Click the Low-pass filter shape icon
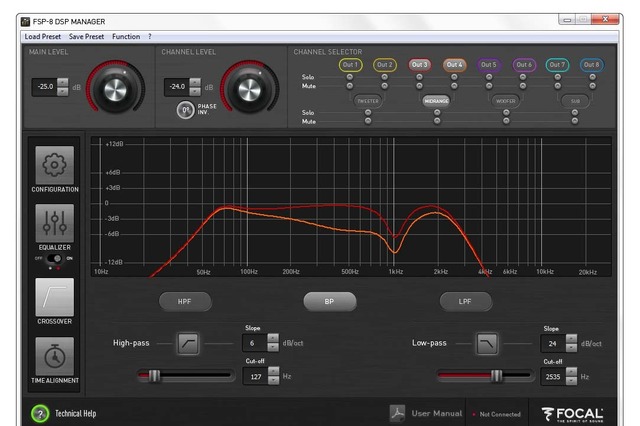This screenshot has height=426, width=640. pyautogui.click(x=487, y=344)
